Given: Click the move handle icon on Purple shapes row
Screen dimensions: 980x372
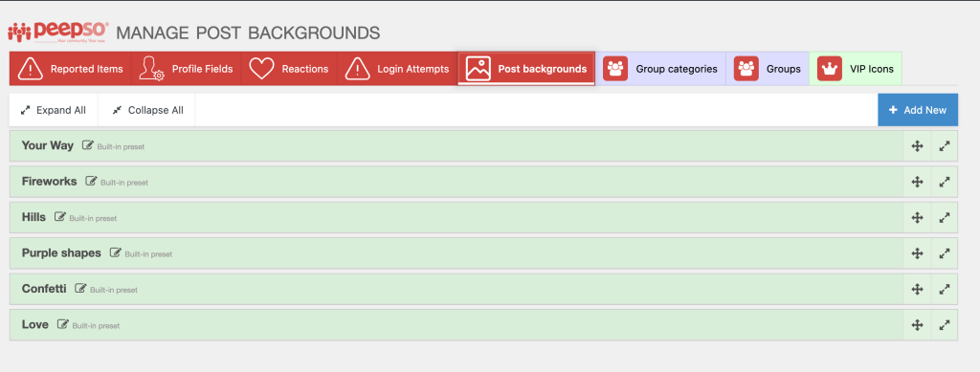Looking at the screenshot, I should click(918, 253).
